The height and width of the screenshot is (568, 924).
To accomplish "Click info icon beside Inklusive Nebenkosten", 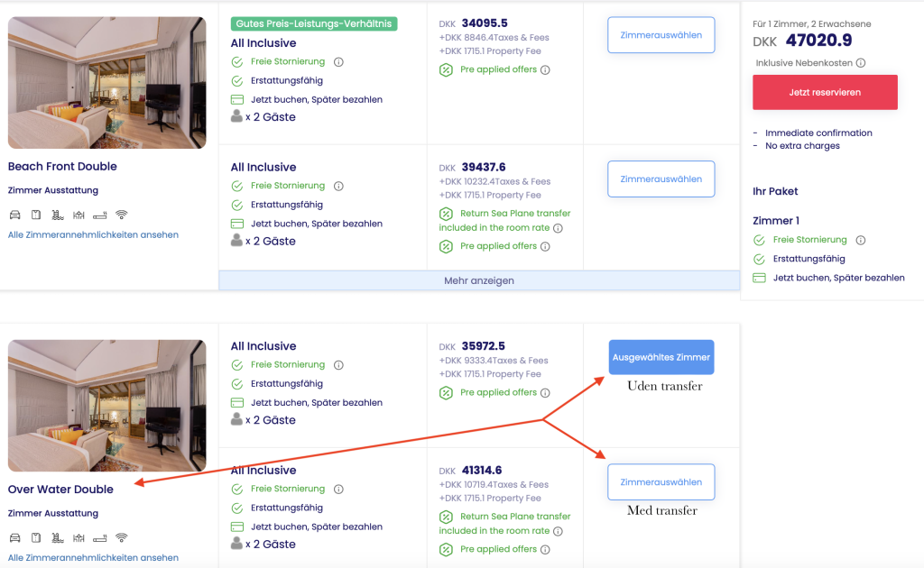I will pyautogui.click(x=861, y=63).
